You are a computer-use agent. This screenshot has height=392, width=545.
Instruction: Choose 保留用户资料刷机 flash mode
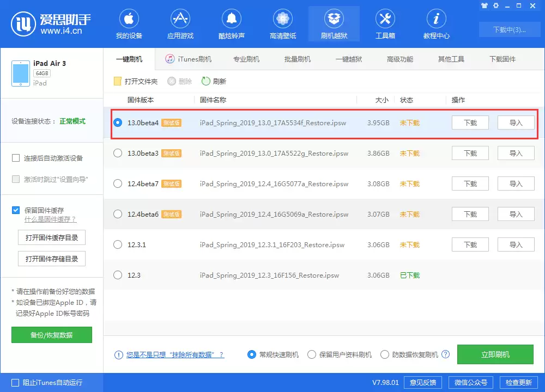click(312, 354)
